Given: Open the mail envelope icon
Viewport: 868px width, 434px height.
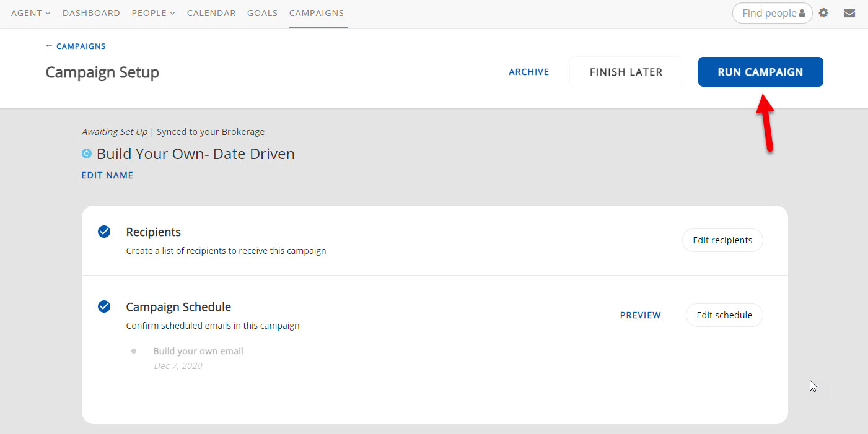Looking at the screenshot, I should click(x=849, y=13).
